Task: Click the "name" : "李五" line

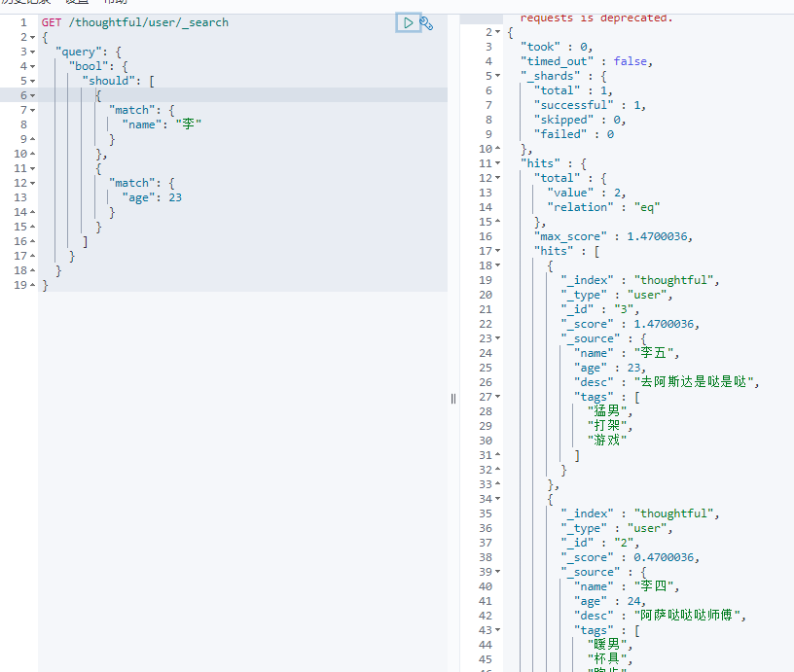Action: 627,353
